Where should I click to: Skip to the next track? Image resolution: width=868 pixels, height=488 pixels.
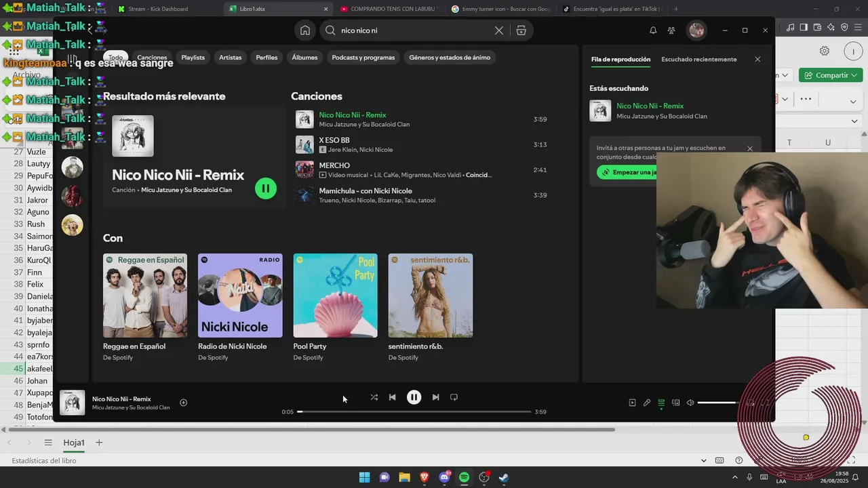pyautogui.click(x=435, y=397)
